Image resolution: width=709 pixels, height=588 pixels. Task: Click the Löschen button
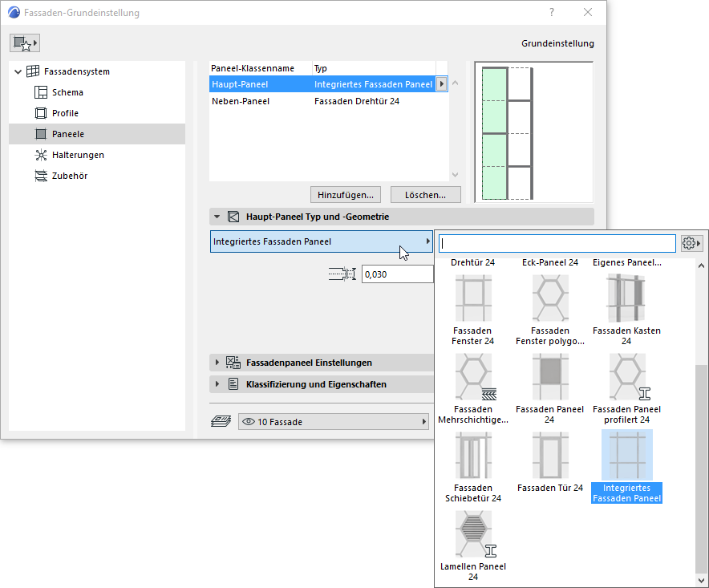tap(426, 195)
